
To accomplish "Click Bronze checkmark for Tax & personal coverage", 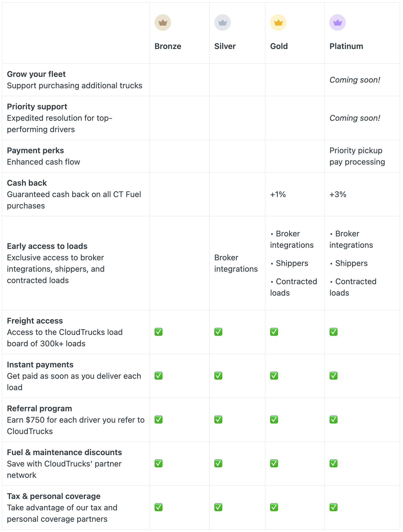I will (159, 507).
